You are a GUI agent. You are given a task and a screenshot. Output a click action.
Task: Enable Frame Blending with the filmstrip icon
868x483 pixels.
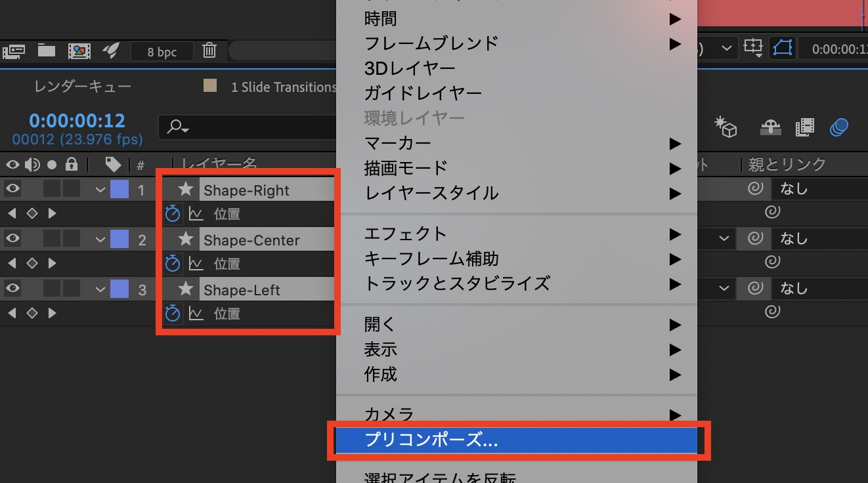click(805, 127)
